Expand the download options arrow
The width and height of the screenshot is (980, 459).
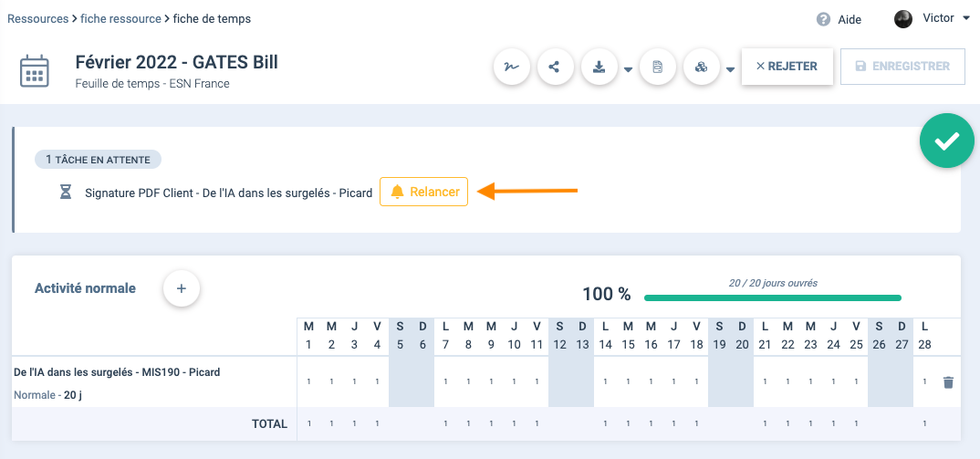coord(629,69)
